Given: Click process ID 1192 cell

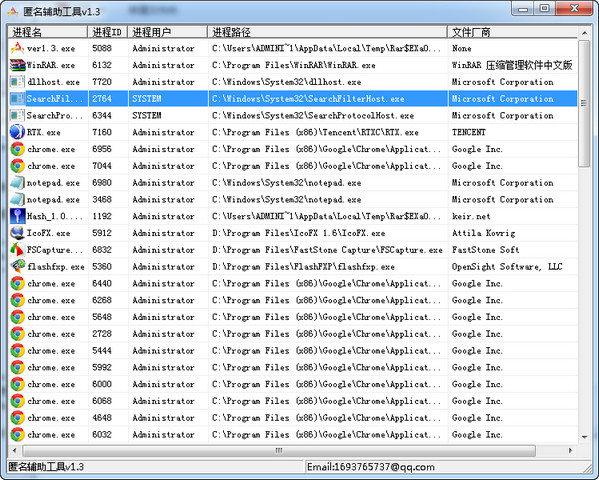Looking at the screenshot, I should tap(108, 216).
